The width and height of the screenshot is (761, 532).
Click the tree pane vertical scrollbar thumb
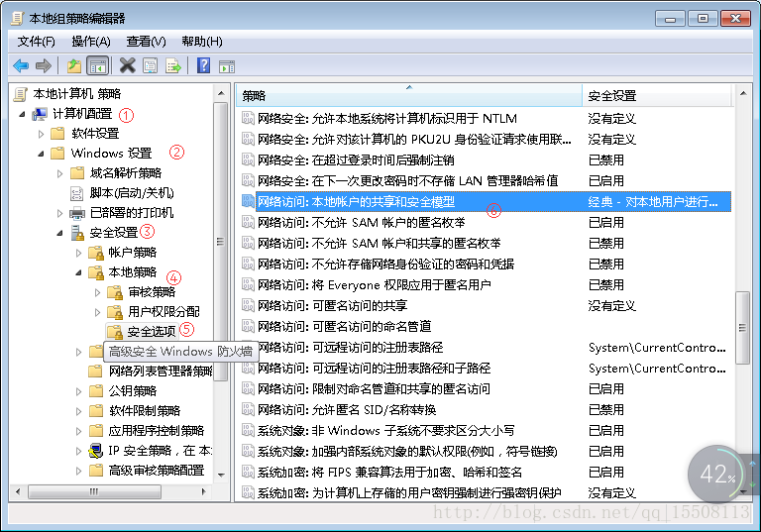[x=220, y=242]
